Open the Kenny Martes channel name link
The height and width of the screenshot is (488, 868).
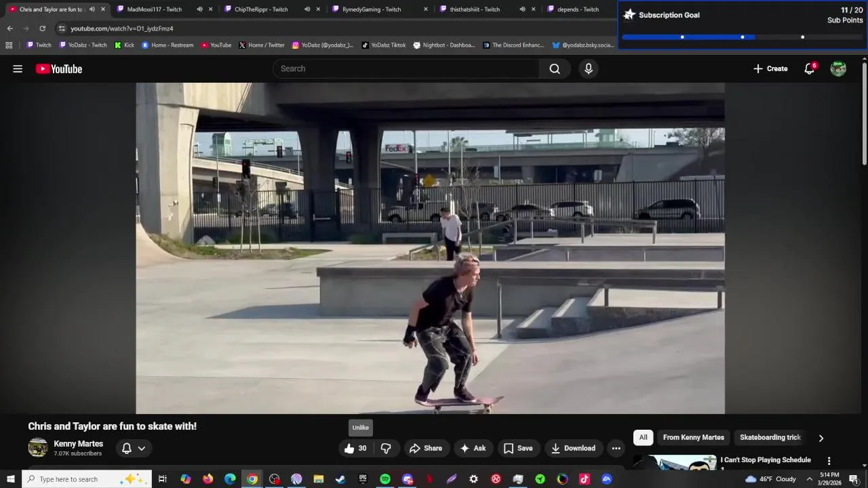[x=78, y=444]
